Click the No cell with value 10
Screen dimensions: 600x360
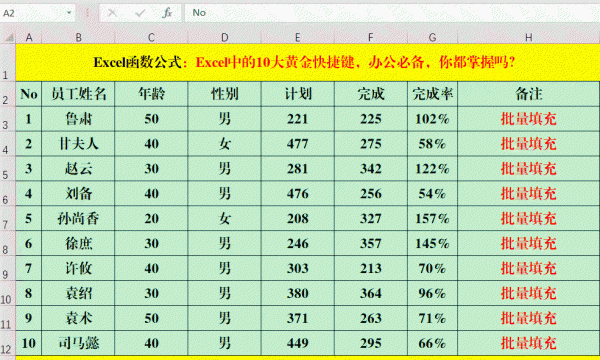tap(29, 343)
